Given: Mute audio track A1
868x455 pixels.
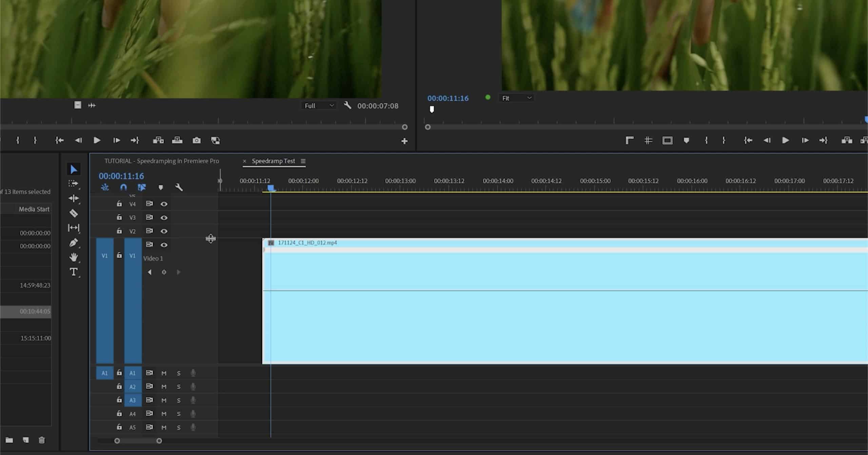Looking at the screenshot, I should click(x=164, y=373).
